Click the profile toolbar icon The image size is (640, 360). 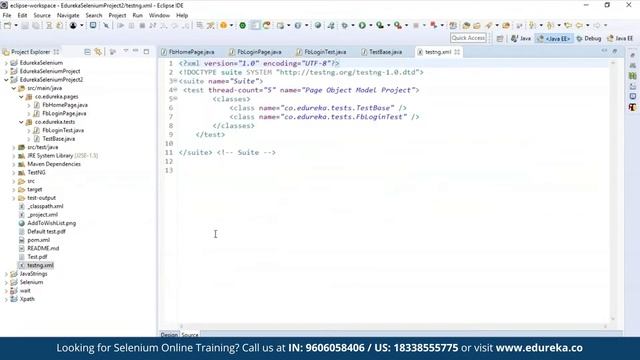73,25
